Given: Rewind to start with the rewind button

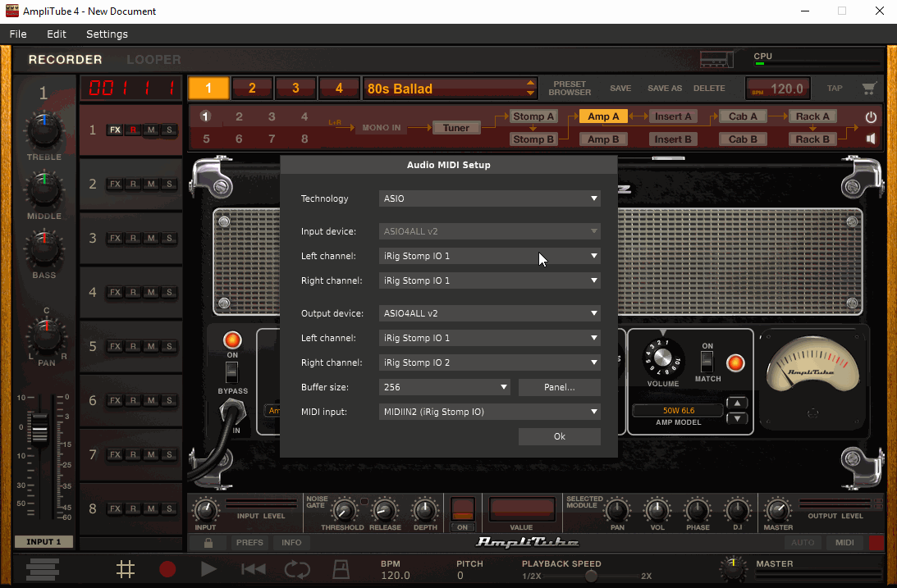Looking at the screenshot, I should coord(253,569).
